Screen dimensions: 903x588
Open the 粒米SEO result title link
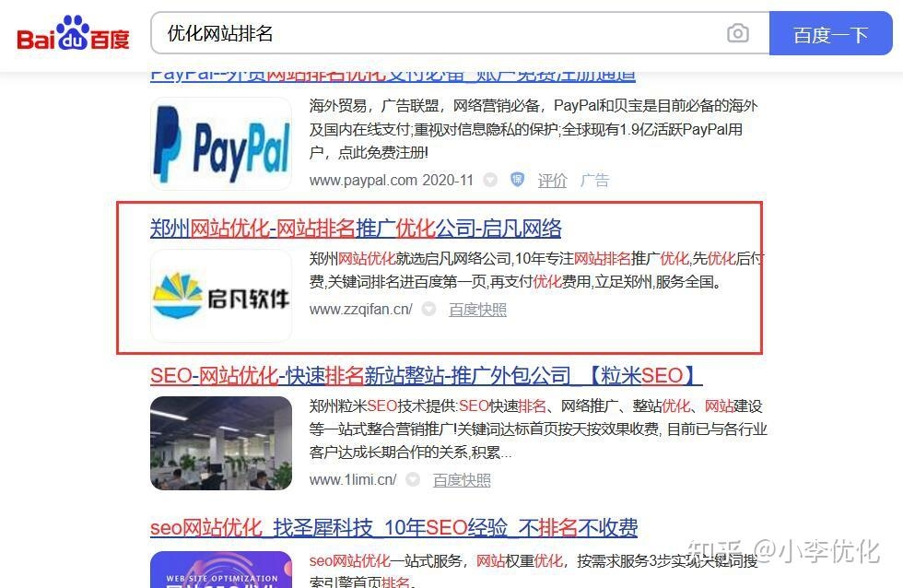click(x=426, y=375)
